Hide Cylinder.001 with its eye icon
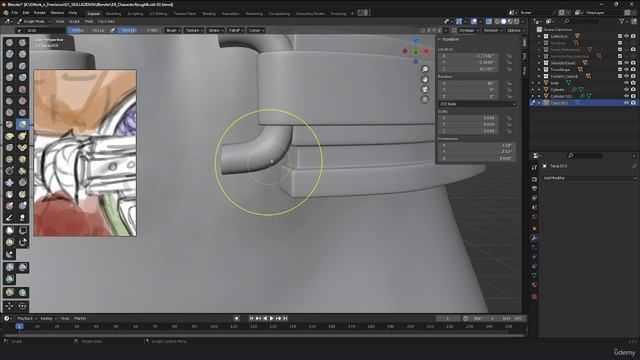This screenshot has width=640, height=360. 626,96
